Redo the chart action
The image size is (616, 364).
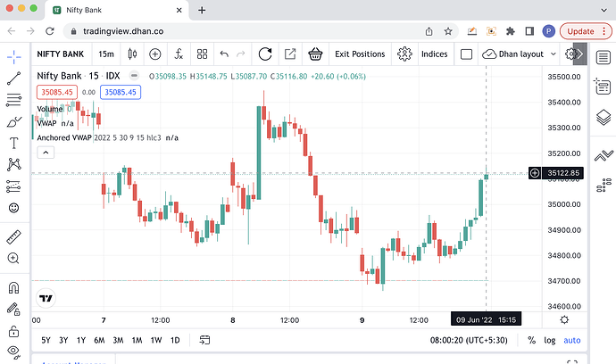pyautogui.click(x=240, y=54)
